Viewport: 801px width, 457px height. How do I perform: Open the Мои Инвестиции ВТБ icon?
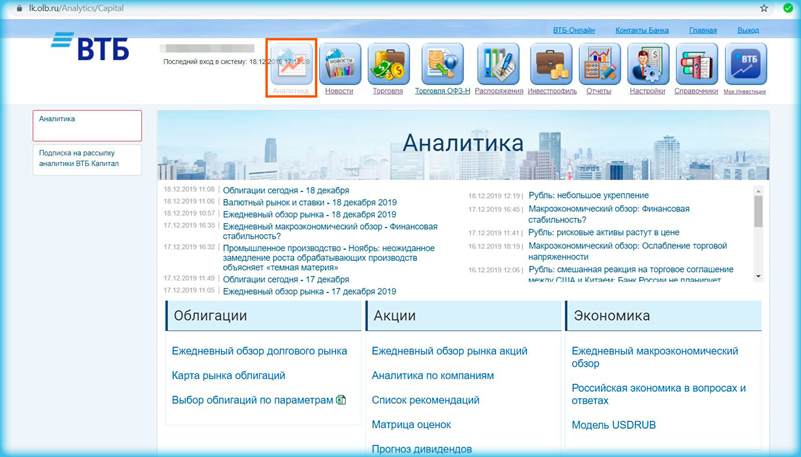(x=746, y=64)
